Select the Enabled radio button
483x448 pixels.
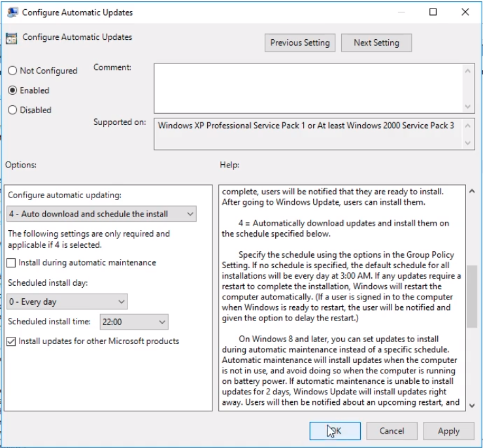coord(12,90)
